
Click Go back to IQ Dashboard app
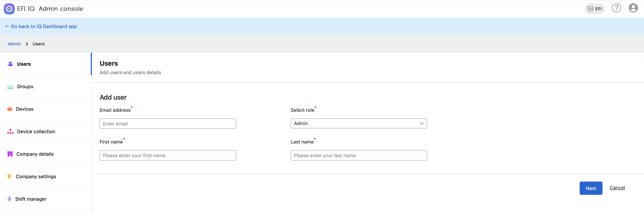point(41,26)
